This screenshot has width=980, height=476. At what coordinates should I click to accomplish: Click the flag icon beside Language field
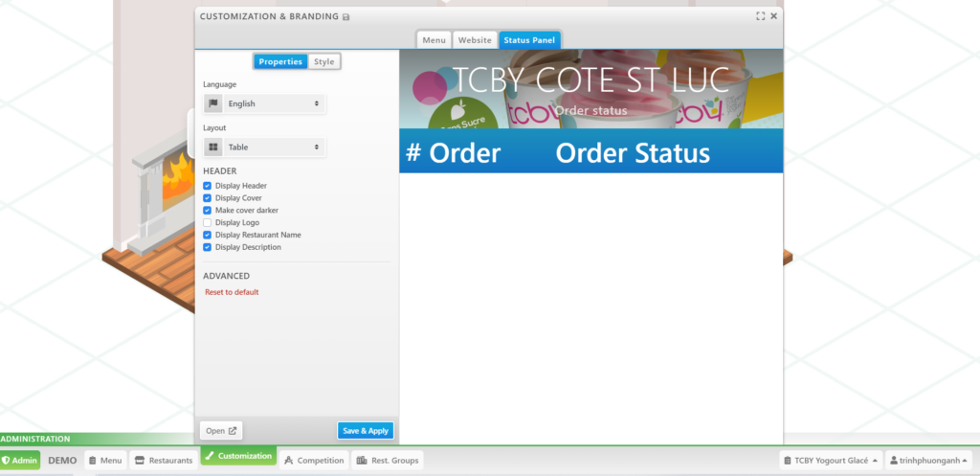213,103
